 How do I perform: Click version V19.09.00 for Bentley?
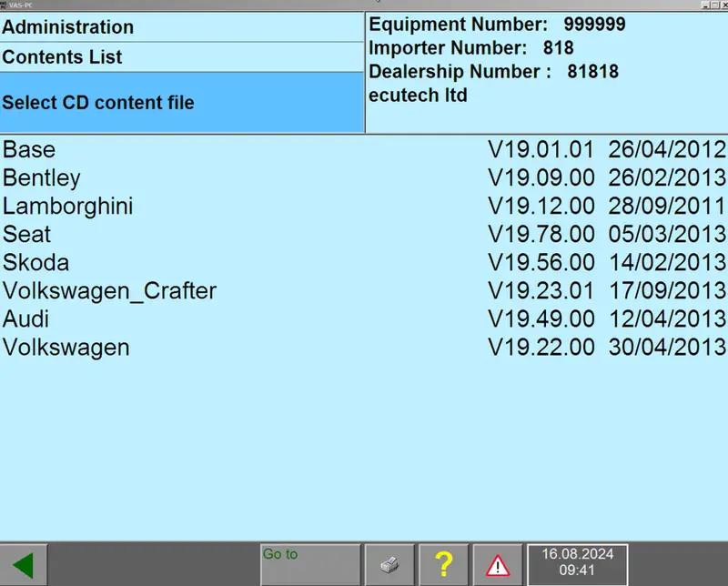point(541,177)
